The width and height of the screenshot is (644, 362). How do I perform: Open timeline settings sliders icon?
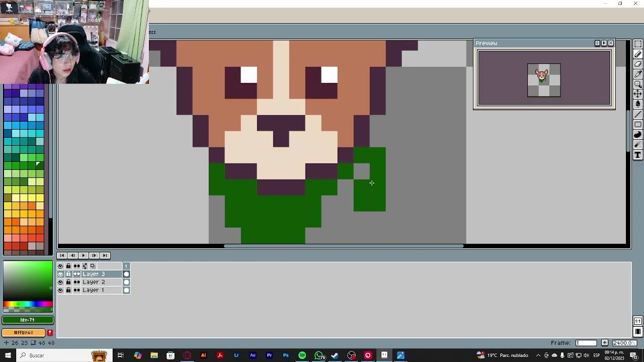(x=85, y=266)
